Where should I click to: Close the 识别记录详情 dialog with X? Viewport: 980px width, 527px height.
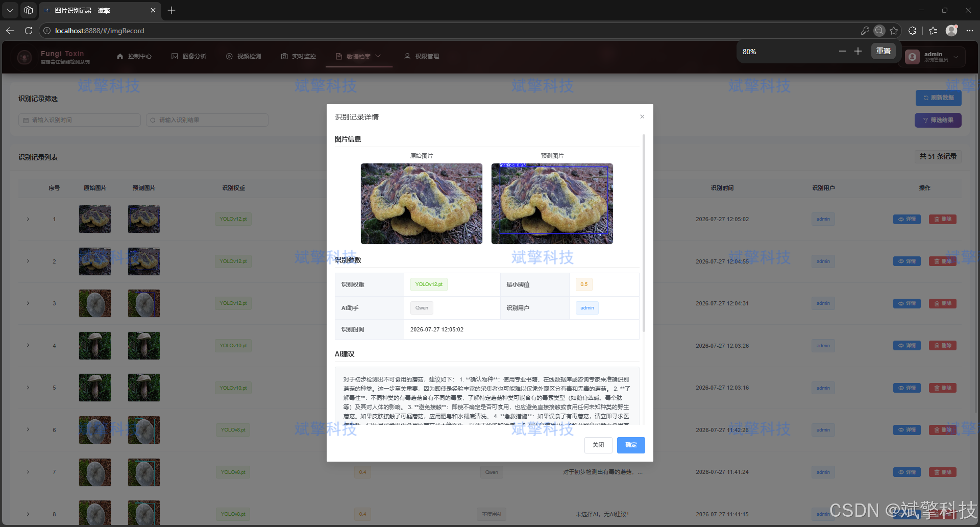click(642, 117)
